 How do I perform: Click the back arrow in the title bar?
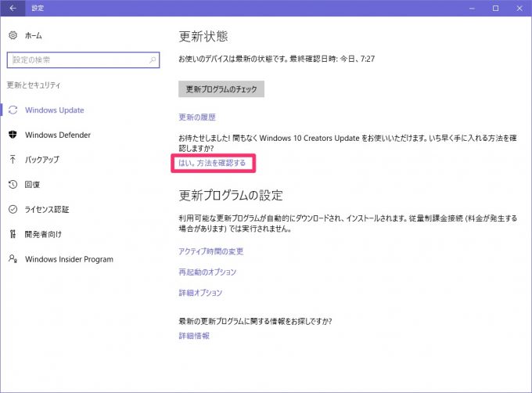(13, 8)
